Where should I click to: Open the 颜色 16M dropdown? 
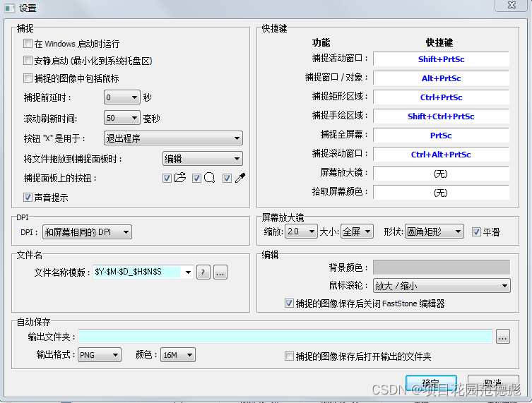pos(178,355)
